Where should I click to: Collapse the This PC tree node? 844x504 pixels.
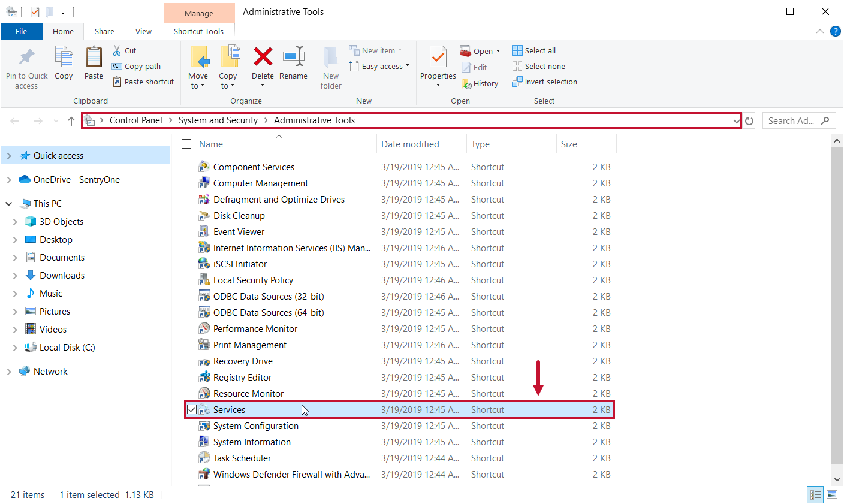coord(8,203)
